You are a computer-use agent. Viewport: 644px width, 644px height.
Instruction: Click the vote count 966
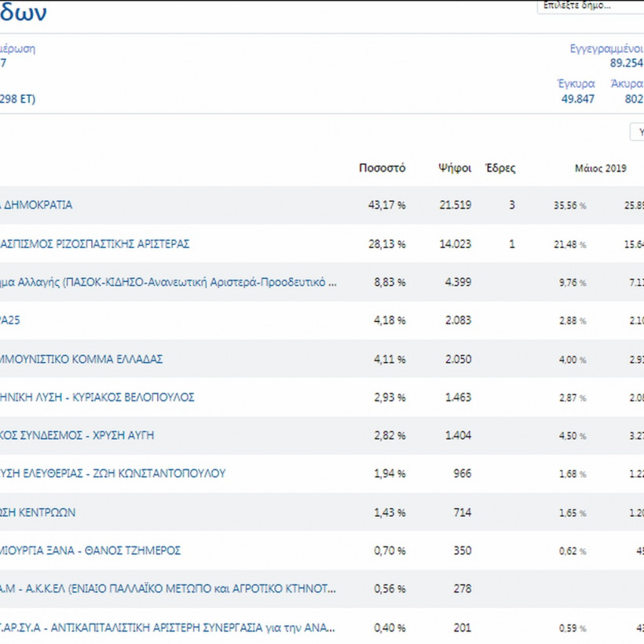coord(462,474)
